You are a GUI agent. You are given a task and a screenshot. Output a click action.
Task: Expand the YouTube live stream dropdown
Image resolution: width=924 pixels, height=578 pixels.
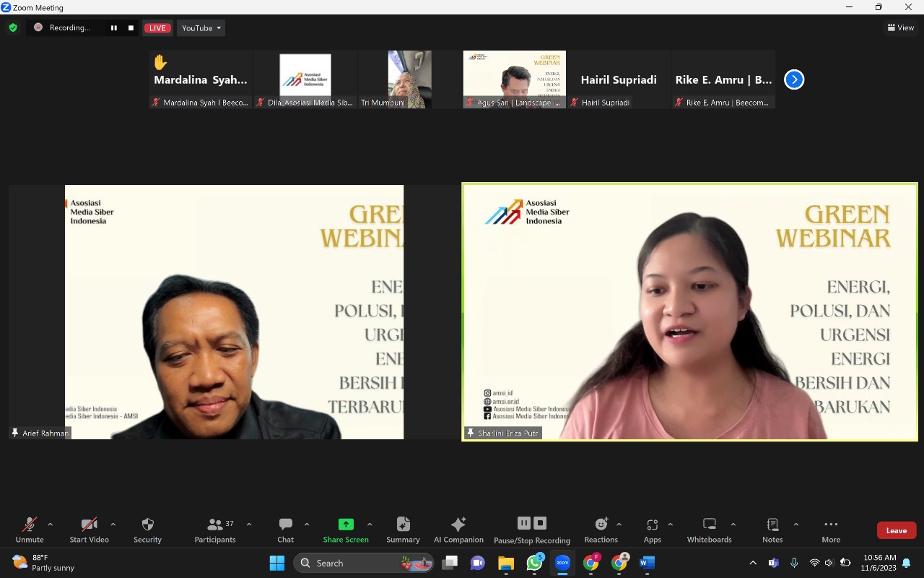201,28
